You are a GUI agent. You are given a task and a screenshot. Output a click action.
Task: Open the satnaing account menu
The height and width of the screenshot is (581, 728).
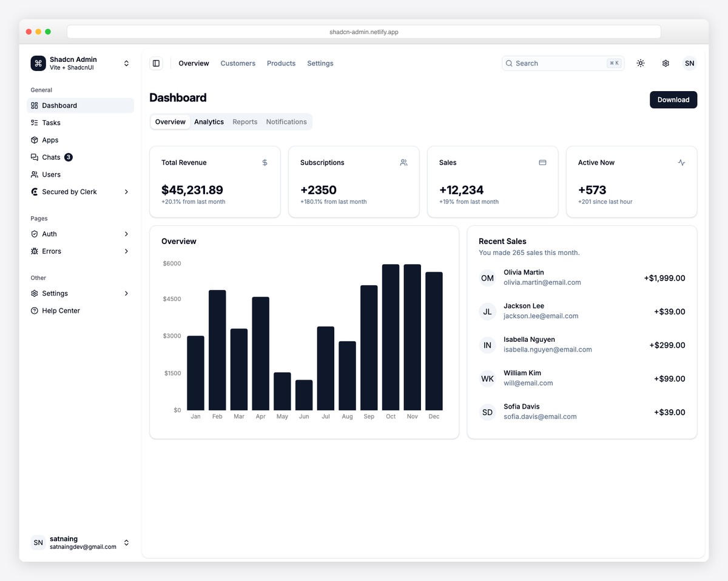click(79, 542)
